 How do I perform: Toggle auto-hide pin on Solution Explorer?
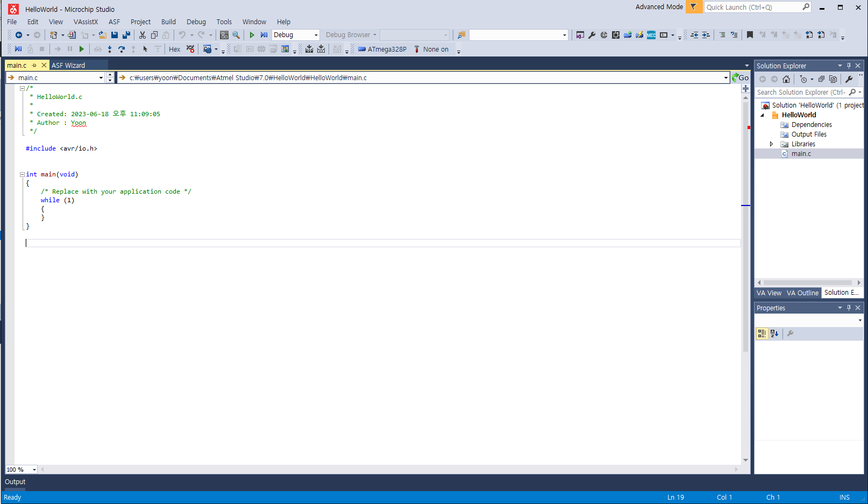tap(849, 66)
